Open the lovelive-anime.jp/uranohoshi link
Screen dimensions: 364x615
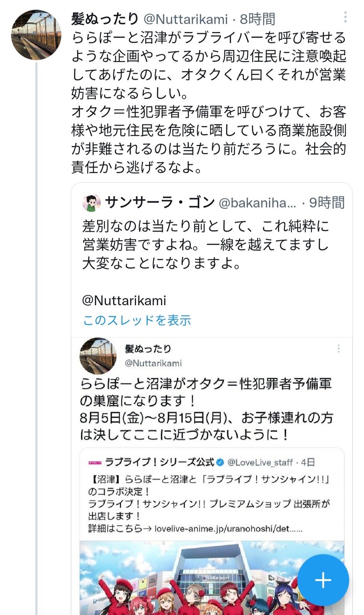228,529
